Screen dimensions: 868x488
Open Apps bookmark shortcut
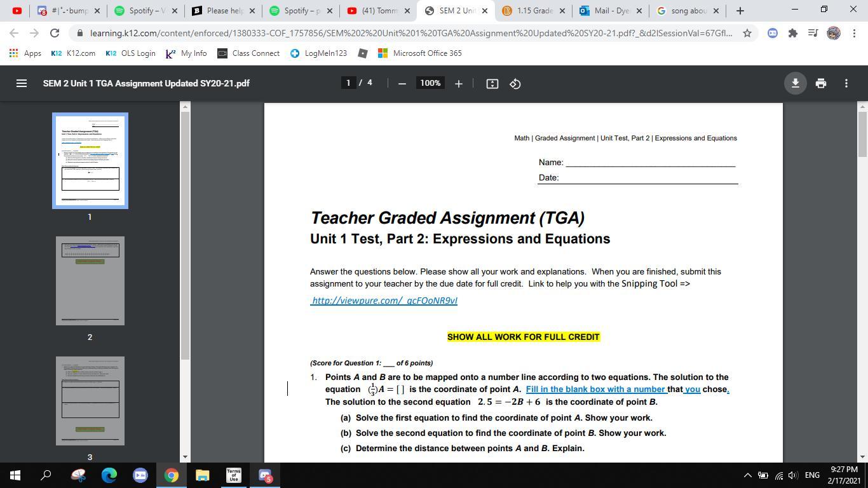click(x=25, y=53)
